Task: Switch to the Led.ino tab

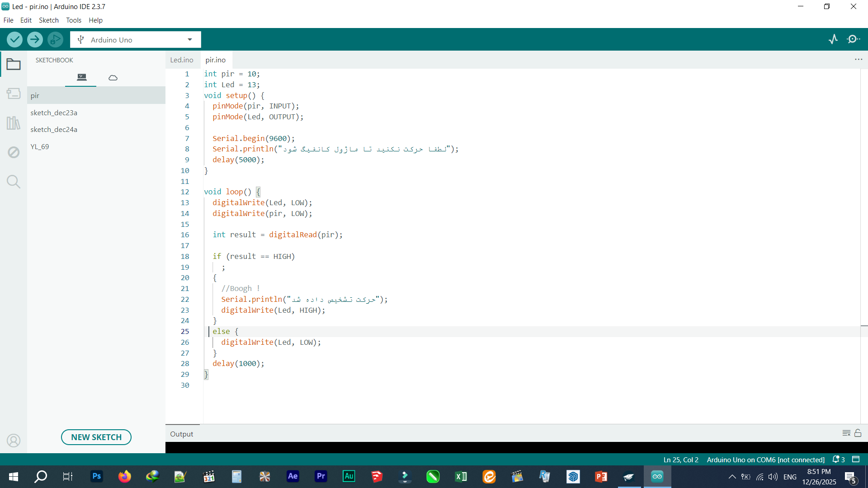Action: (182, 60)
